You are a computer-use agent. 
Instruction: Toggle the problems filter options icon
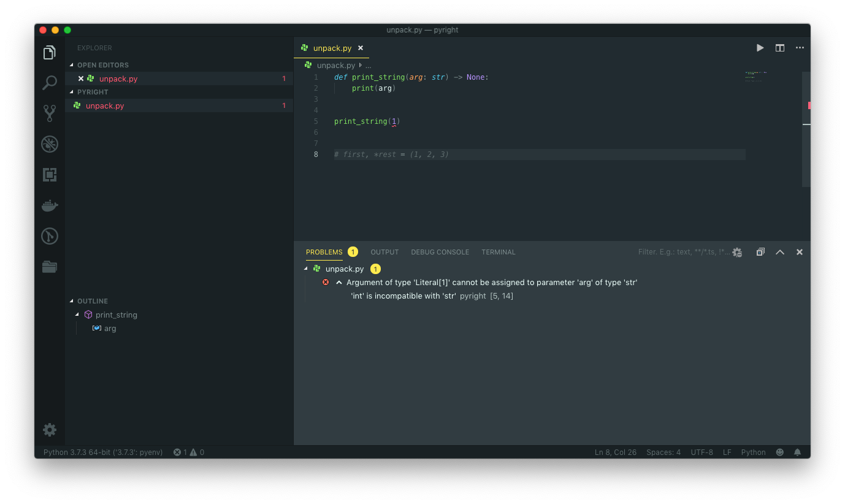coord(737,252)
